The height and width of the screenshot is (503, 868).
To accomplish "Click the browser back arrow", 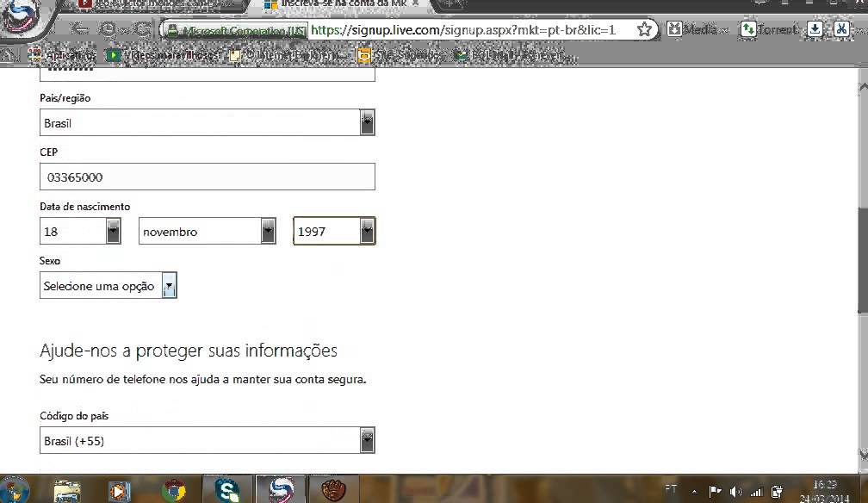I will click(81, 28).
